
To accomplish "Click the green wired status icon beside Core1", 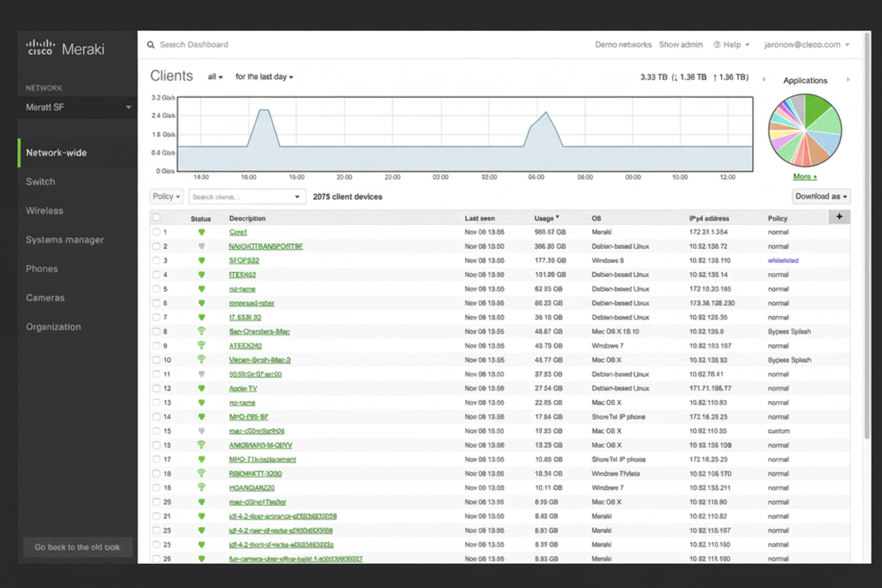I will 202,232.
